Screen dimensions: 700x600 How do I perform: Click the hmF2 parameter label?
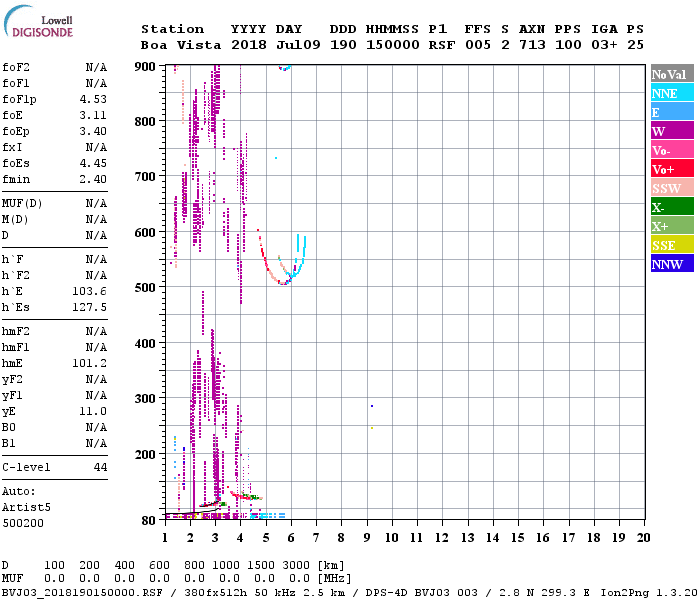point(16,331)
